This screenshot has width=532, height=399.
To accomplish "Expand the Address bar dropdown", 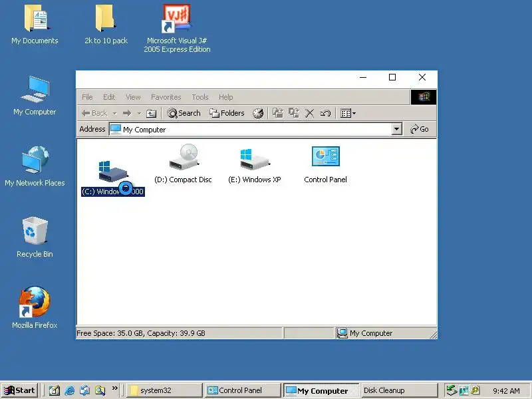I will click(396, 129).
